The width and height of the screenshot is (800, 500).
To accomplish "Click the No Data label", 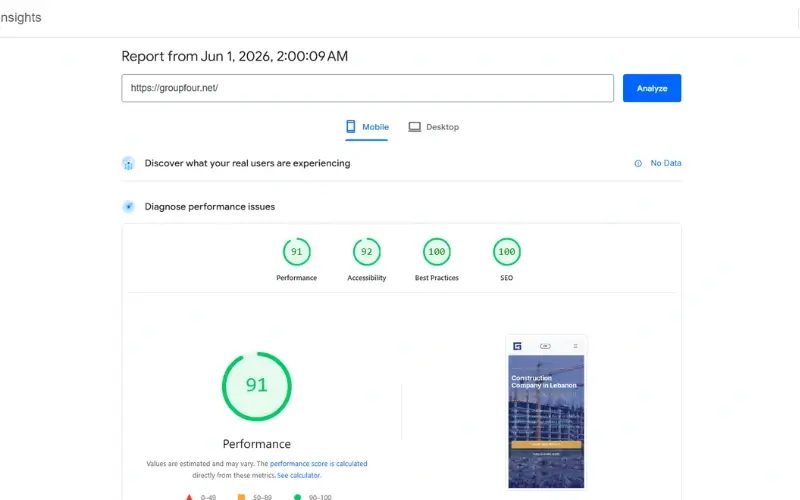I will coord(665,163).
